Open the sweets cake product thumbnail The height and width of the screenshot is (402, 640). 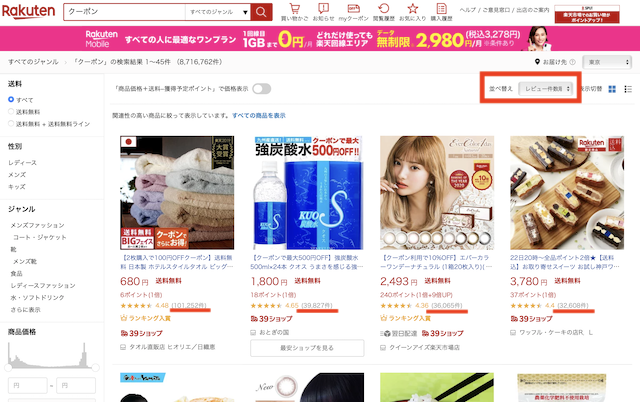(567, 193)
